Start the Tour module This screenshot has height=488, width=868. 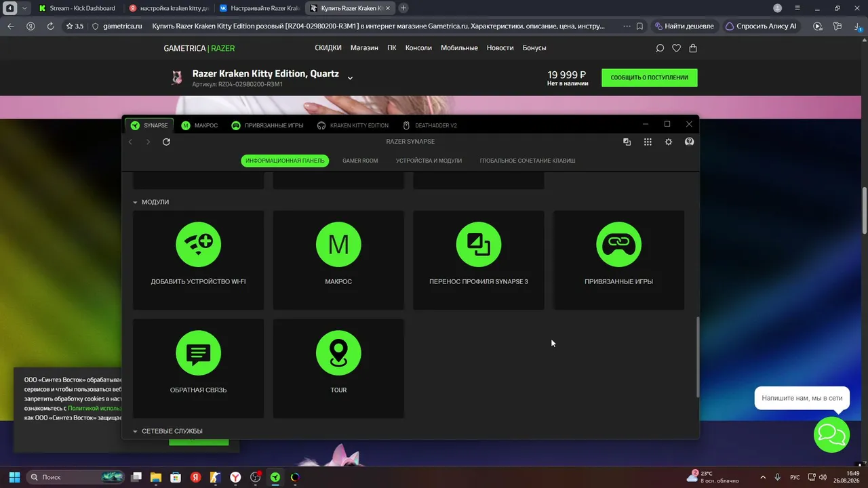[x=338, y=369]
